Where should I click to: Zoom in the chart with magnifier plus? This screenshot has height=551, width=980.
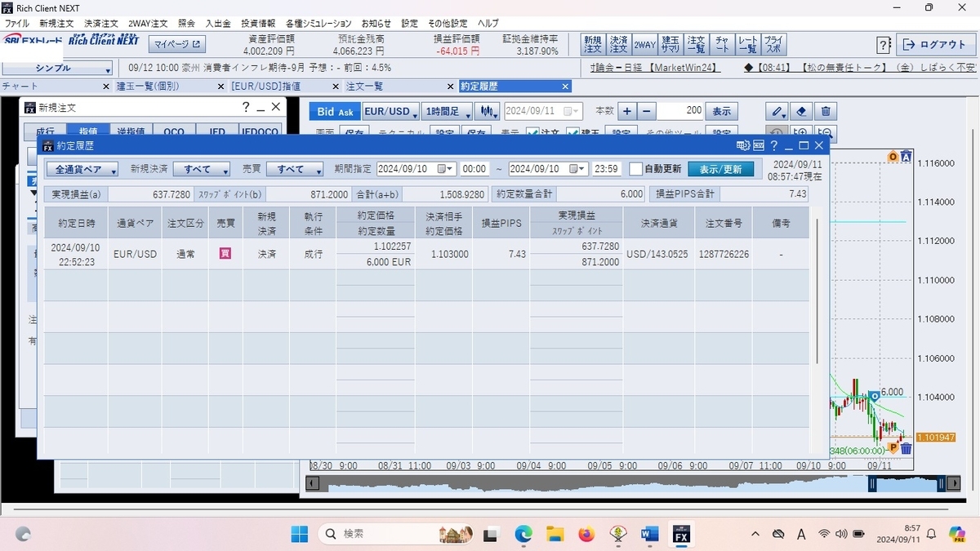pos(802,134)
